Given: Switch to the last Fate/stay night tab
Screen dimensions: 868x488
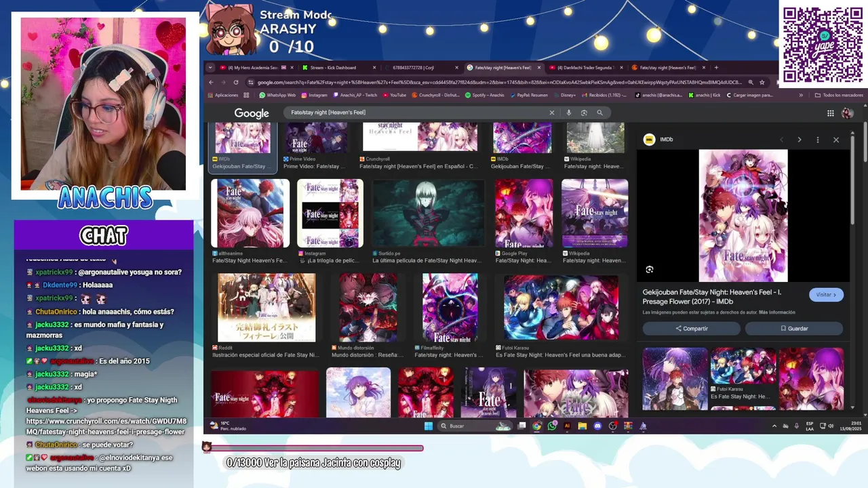Looking at the screenshot, I should point(668,67).
